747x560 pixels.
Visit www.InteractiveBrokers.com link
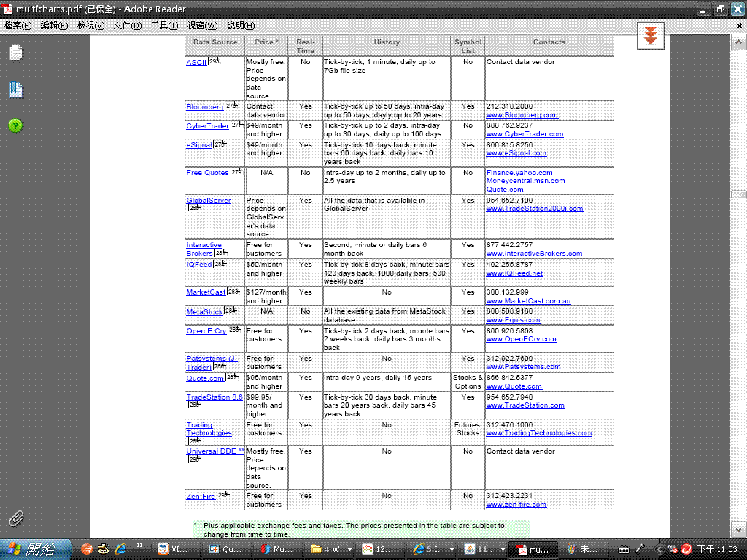(534, 254)
